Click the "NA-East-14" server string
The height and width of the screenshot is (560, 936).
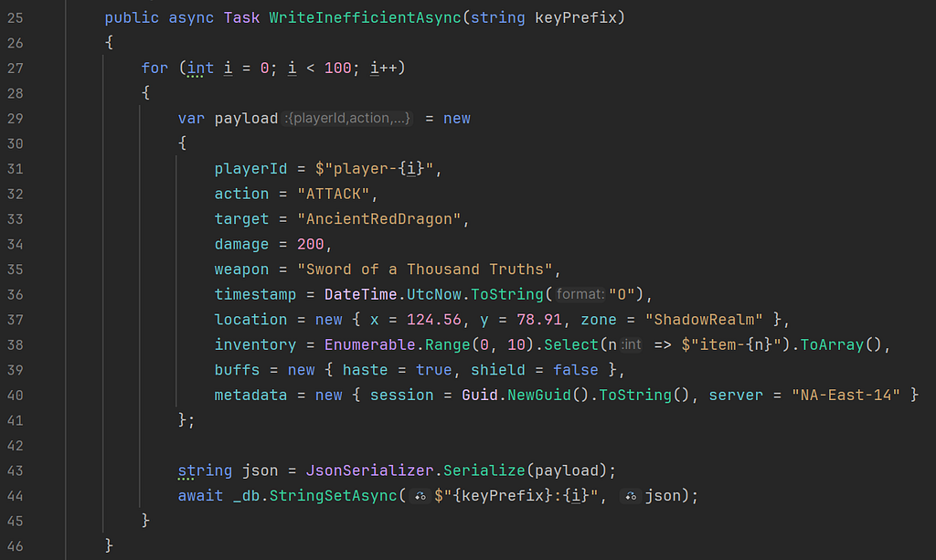coord(846,395)
